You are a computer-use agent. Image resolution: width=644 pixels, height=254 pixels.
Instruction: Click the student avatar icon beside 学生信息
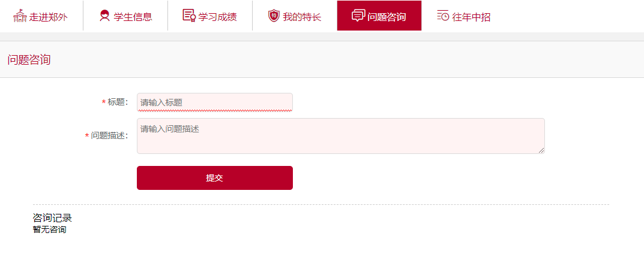pyautogui.click(x=104, y=16)
